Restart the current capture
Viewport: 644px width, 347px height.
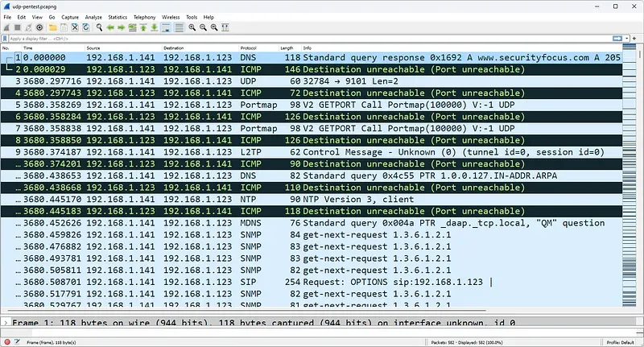[x=28, y=27]
